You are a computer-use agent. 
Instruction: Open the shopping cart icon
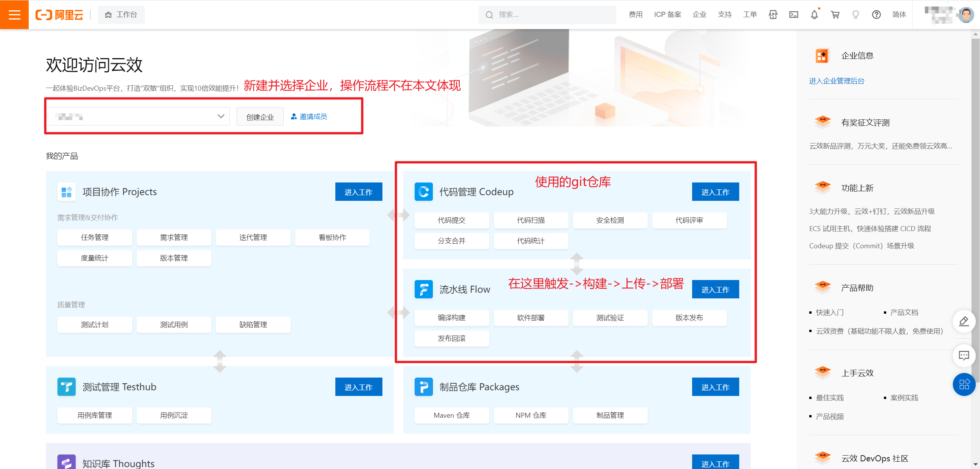835,15
